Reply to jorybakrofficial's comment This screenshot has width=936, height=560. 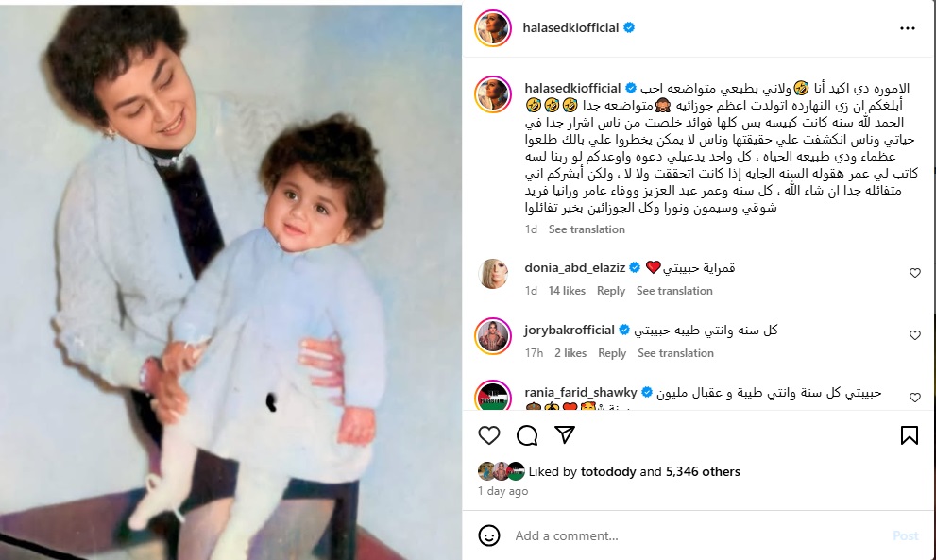coord(612,353)
